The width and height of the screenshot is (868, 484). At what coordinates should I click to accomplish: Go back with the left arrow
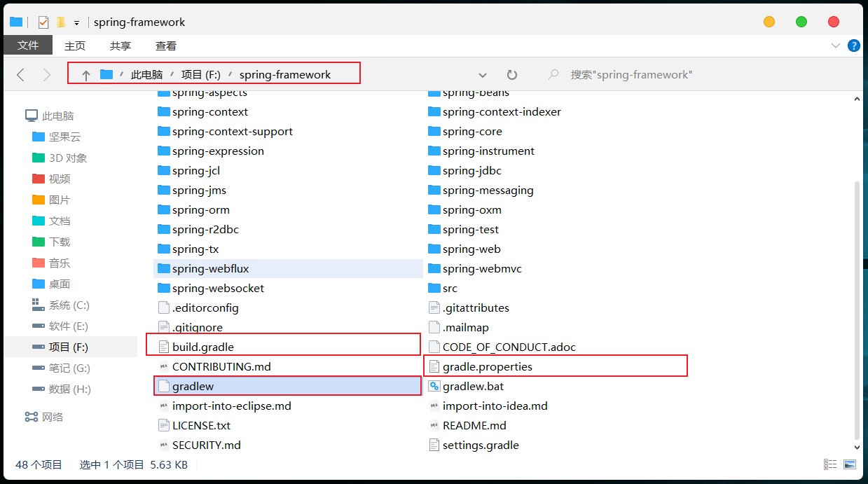21,74
